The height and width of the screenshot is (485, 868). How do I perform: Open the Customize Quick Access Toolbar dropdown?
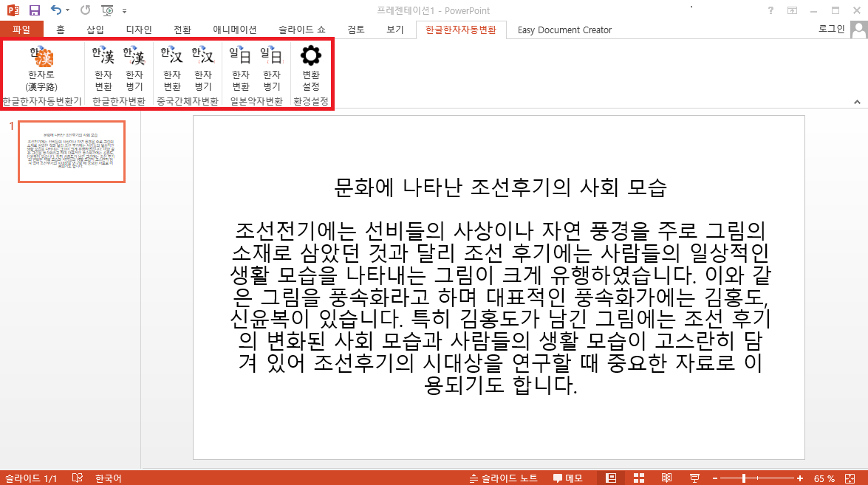(x=124, y=11)
